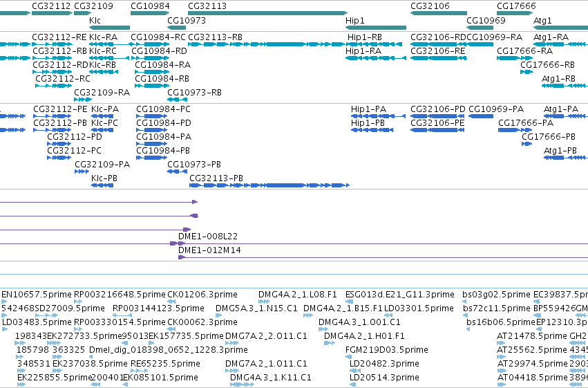Image resolution: width=588 pixels, height=388 pixels.
Task: Click protein Klc-PB label
Action: (x=104, y=178)
